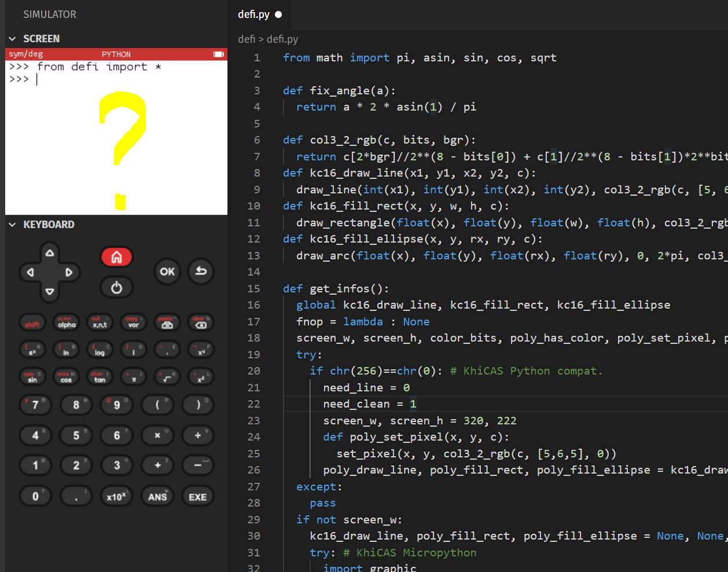Click 'def get_infos():' on line 15

point(336,288)
